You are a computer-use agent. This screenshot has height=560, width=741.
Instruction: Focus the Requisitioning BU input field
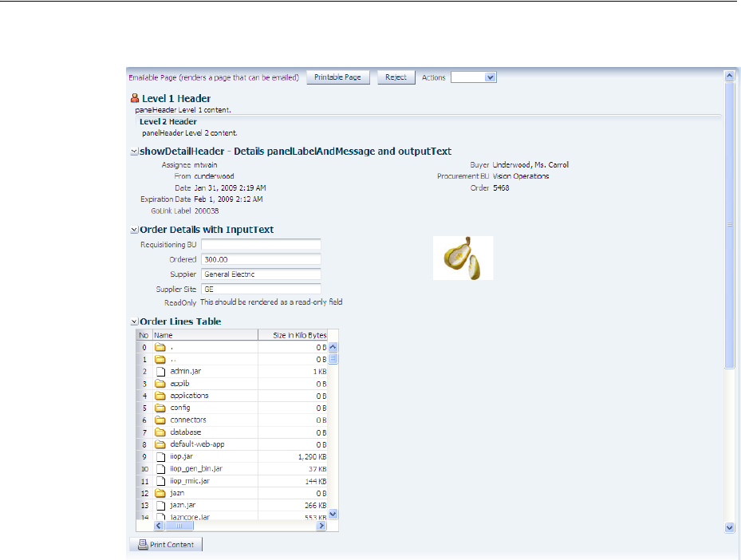(261, 244)
